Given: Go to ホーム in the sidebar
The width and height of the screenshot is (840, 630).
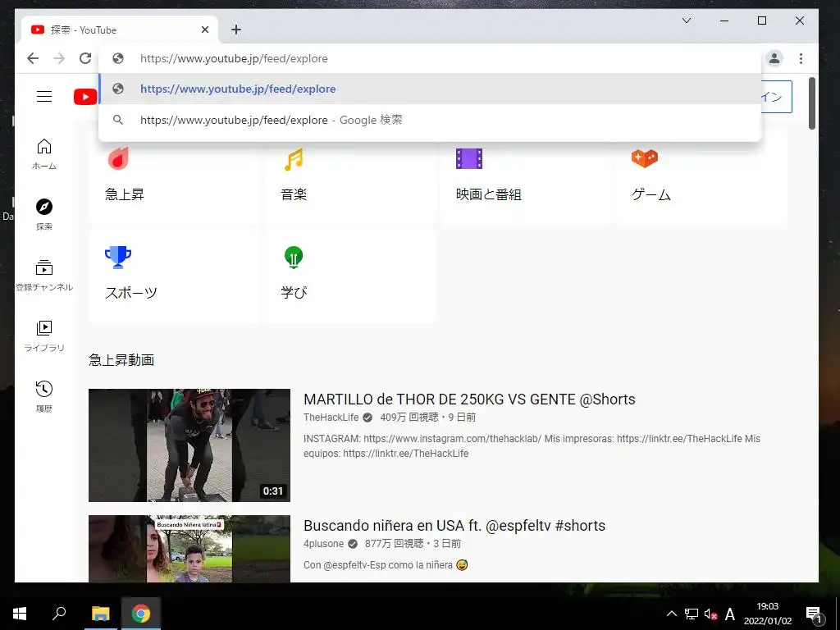Looking at the screenshot, I should click(x=44, y=154).
